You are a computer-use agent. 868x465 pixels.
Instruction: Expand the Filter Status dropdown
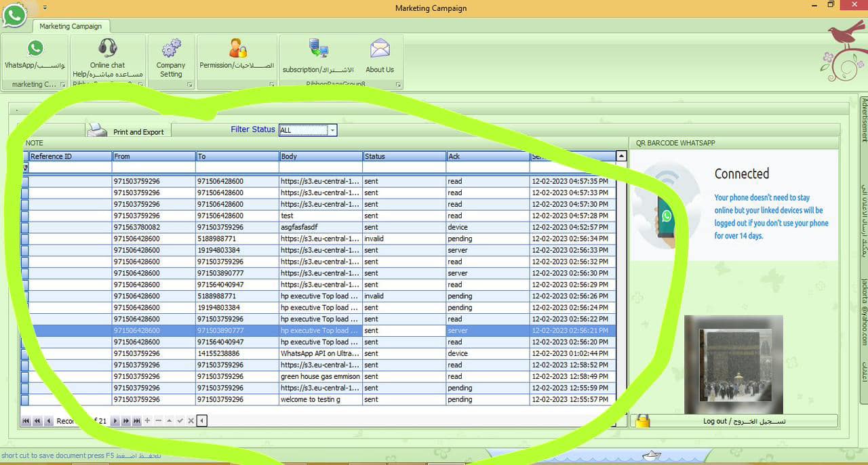coord(332,130)
